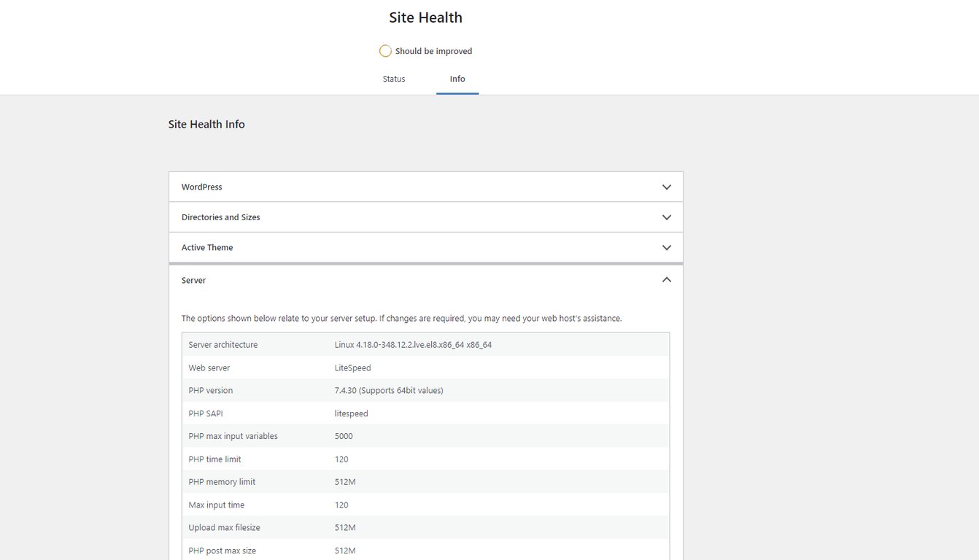The height and width of the screenshot is (560, 979).
Task: Collapse the Server section
Action: pos(425,279)
